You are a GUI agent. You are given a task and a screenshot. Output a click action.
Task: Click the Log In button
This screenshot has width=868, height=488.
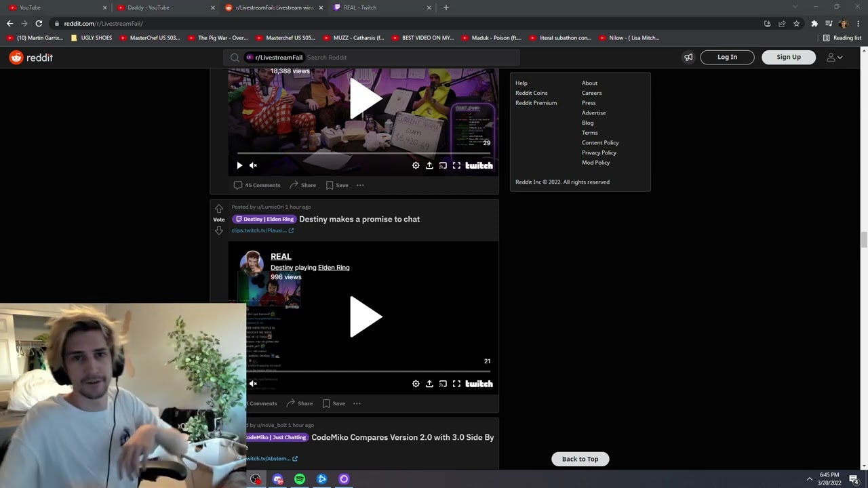[x=727, y=57]
